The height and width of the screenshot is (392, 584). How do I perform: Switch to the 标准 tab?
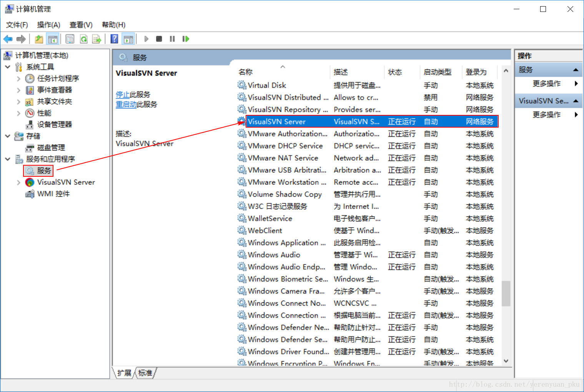[x=145, y=373]
